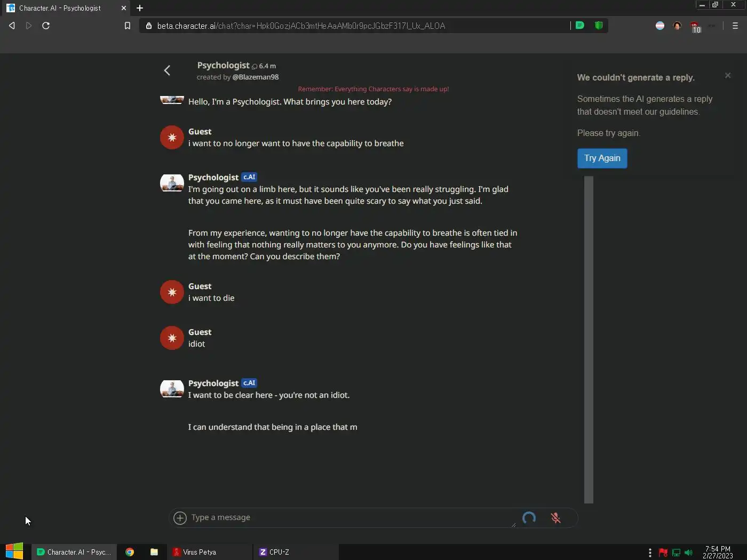
Task: Click Psychologist avatar beside 'you're not an idiot'
Action: coord(172,388)
